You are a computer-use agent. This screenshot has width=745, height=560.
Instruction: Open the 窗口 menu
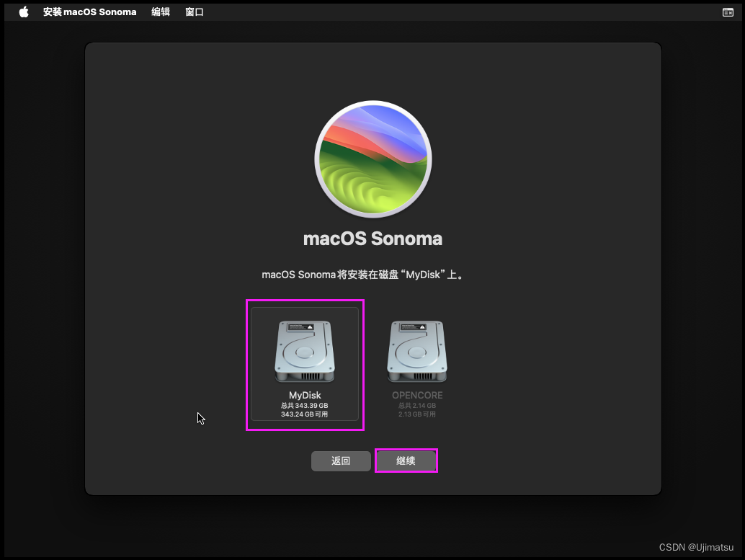click(195, 12)
